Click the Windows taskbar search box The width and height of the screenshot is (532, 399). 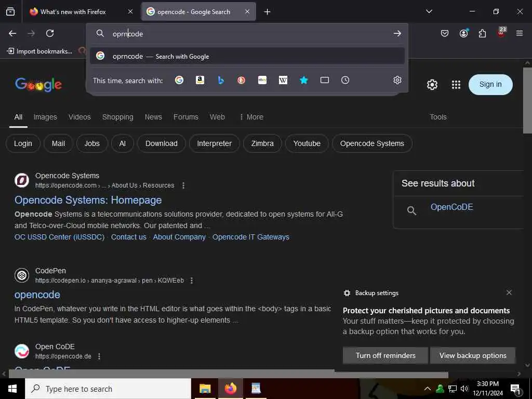coord(108,389)
